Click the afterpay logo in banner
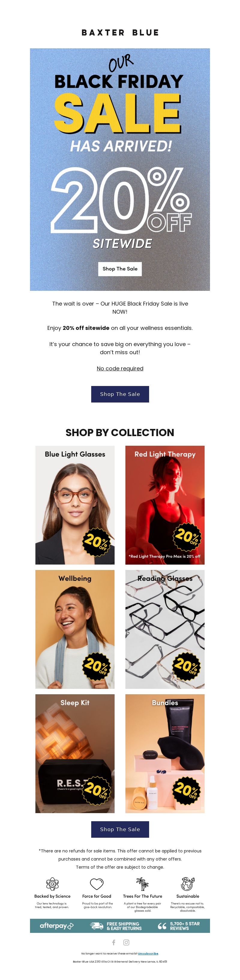This screenshot has width=240, height=980. click(x=57, y=926)
